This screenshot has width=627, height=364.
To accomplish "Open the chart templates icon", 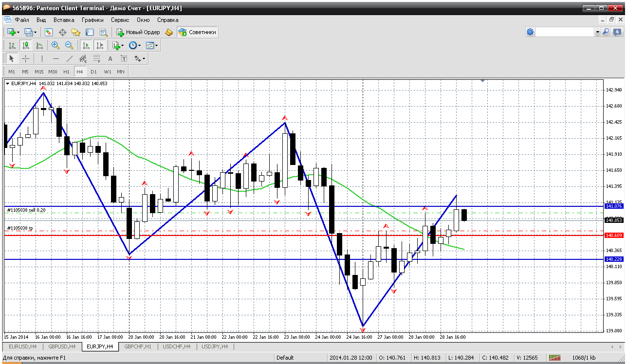I will point(150,45).
